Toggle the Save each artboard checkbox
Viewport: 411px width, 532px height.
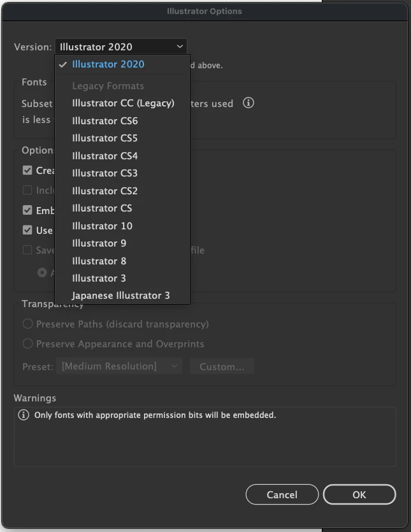[x=27, y=250]
